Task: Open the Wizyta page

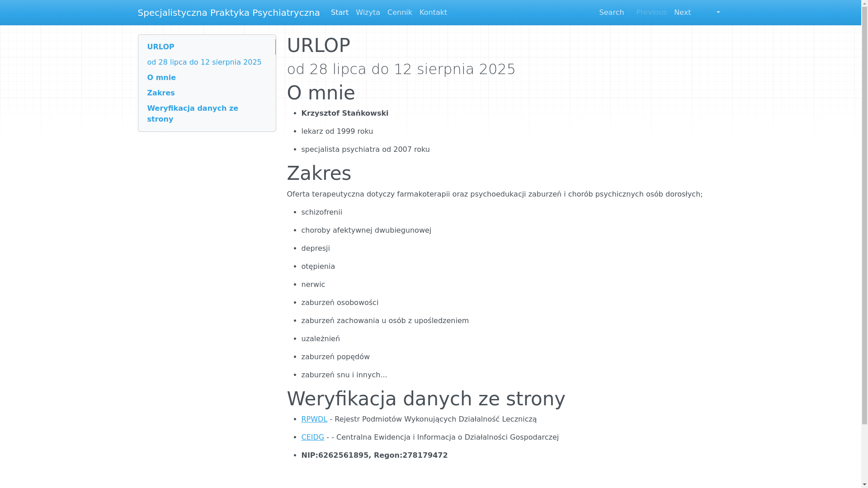Action: [368, 13]
